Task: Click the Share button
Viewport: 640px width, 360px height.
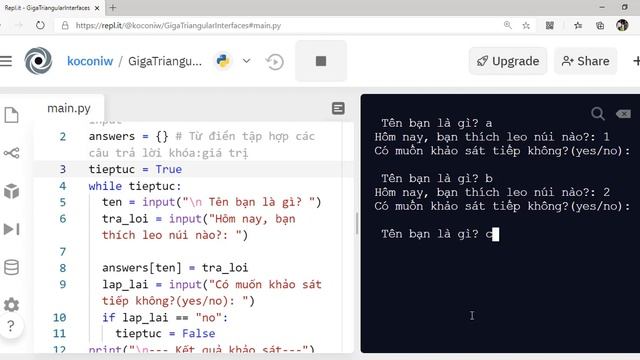Action: [x=585, y=61]
